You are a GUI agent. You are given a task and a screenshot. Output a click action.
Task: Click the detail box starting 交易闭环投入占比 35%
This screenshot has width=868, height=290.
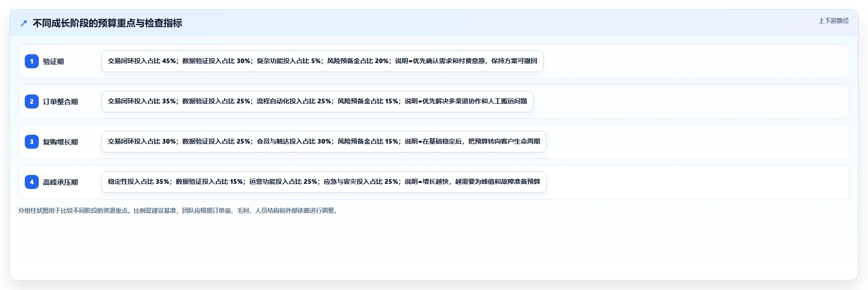pos(317,101)
